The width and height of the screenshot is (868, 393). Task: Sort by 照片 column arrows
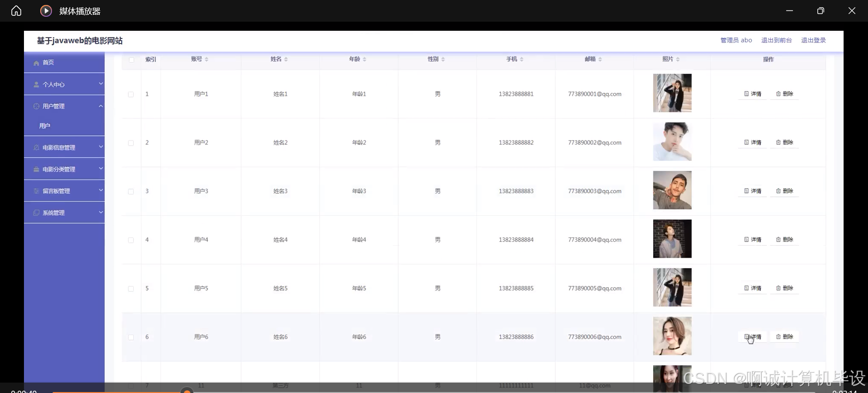coord(678,59)
